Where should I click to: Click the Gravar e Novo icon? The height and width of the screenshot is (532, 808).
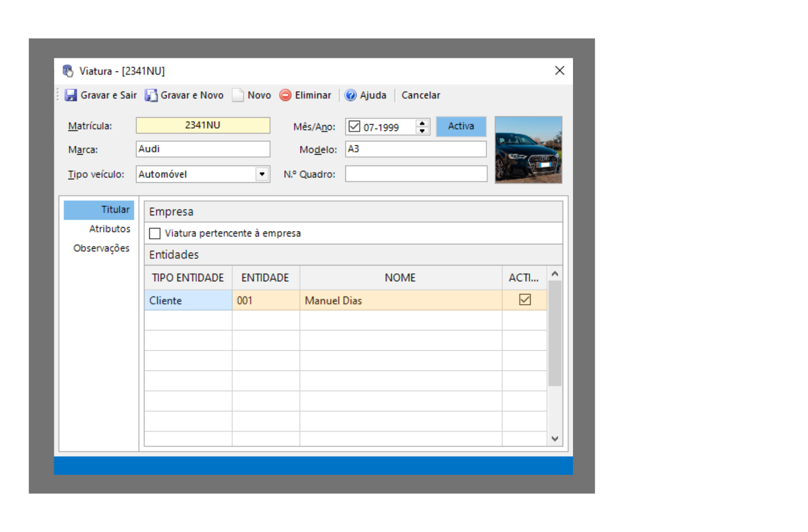pos(151,95)
